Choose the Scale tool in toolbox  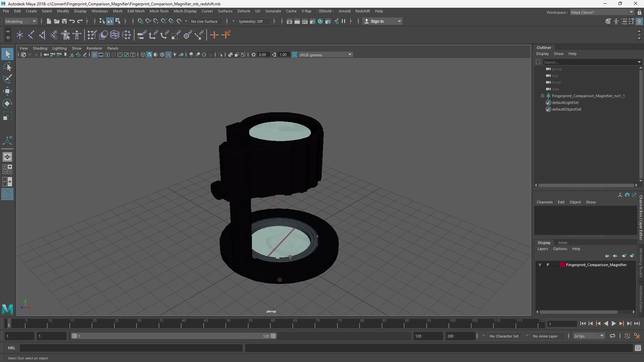click(x=7, y=116)
